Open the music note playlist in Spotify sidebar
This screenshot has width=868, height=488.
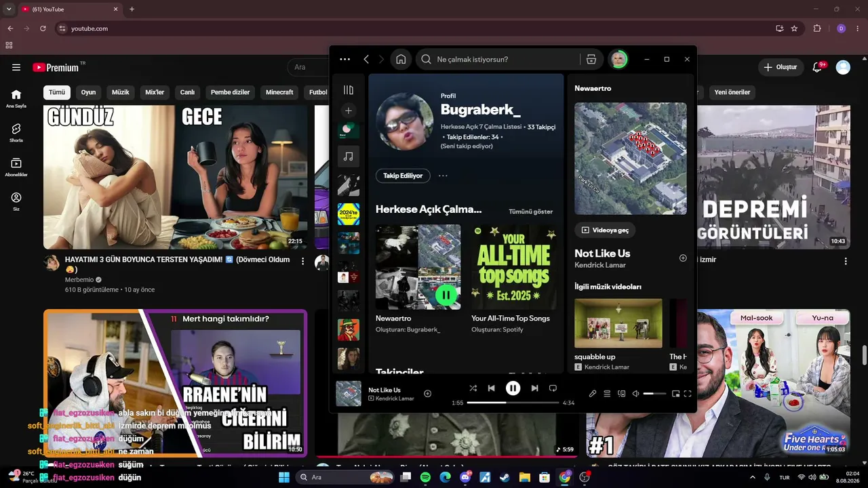coord(349,157)
